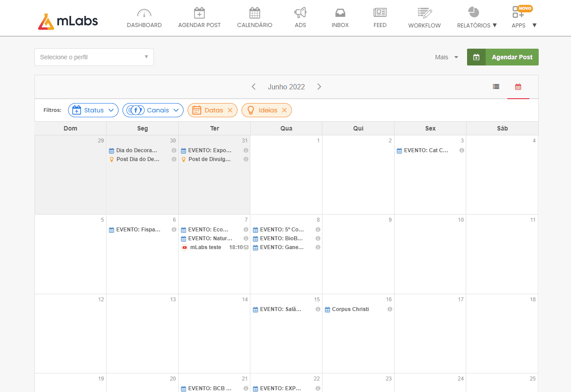
Task: Switch to list view icon
Action: [x=496, y=87]
